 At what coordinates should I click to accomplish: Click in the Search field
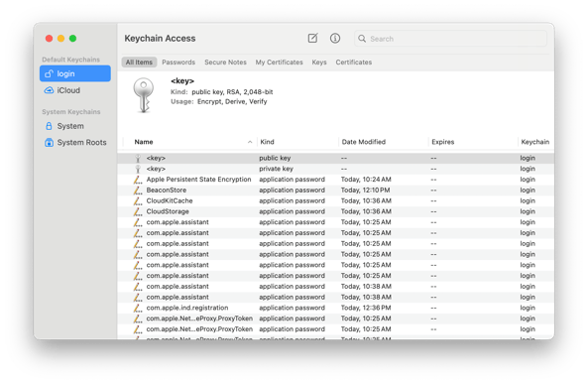(x=450, y=39)
